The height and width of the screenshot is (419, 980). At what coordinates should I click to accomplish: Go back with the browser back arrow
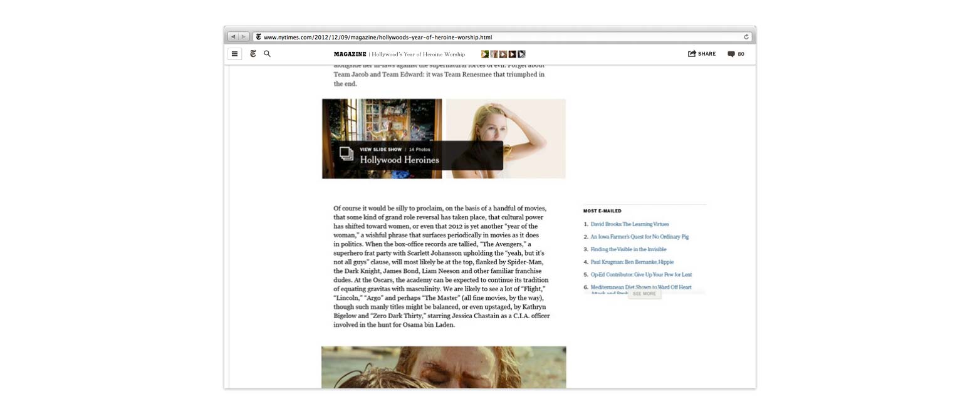pos(232,37)
